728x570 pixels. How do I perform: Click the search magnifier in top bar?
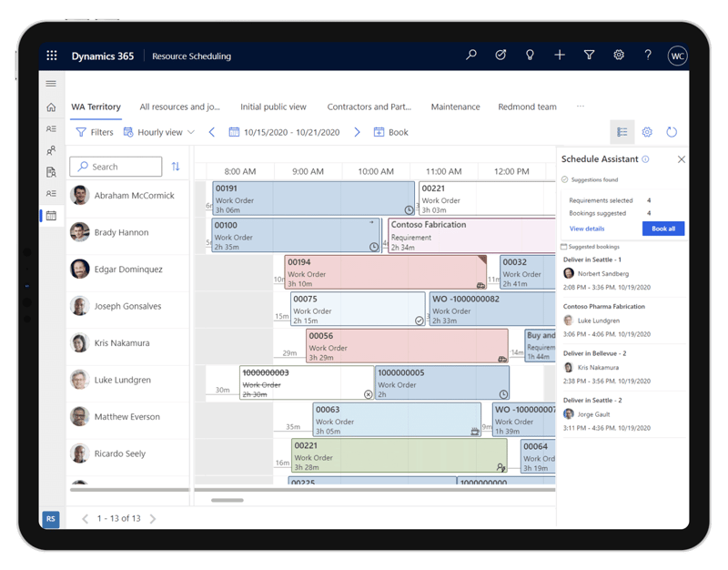coord(471,56)
